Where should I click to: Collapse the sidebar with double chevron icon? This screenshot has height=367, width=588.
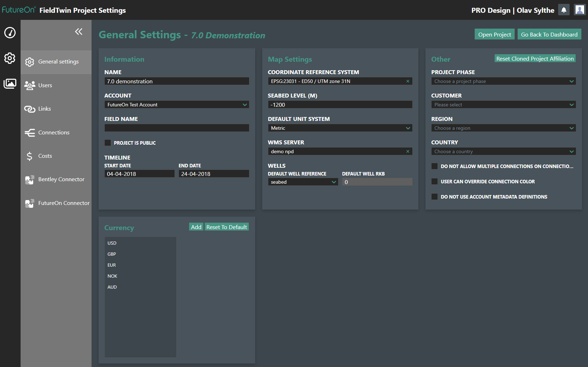point(79,32)
